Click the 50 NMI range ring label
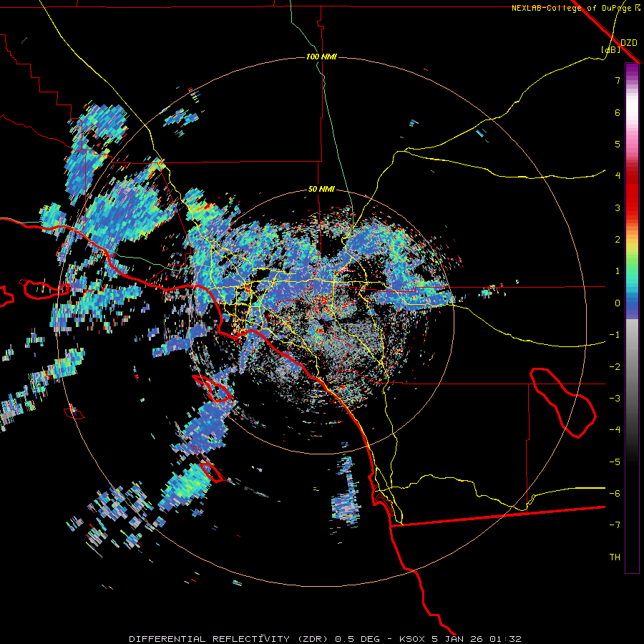Image resolution: width=644 pixels, height=644 pixels. (x=321, y=190)
